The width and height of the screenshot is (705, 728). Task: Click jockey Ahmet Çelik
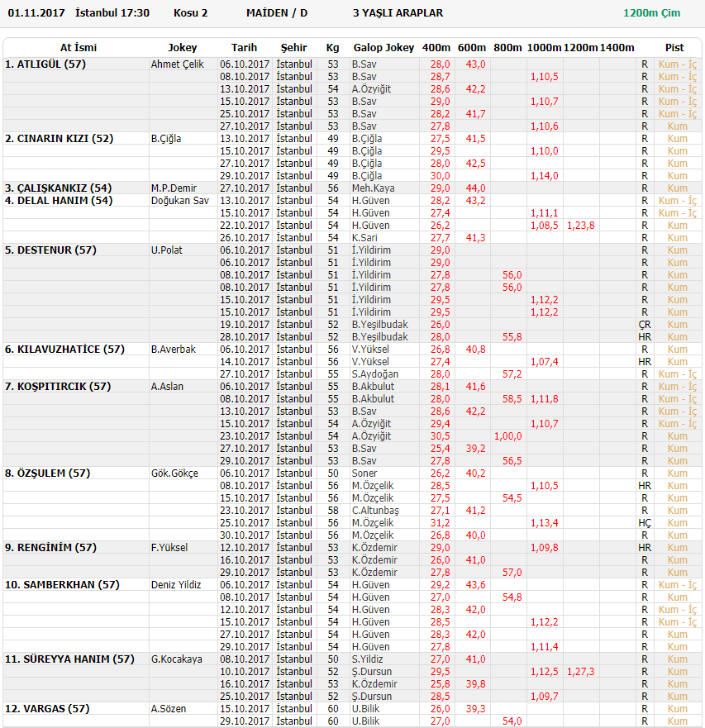[178, 64]
